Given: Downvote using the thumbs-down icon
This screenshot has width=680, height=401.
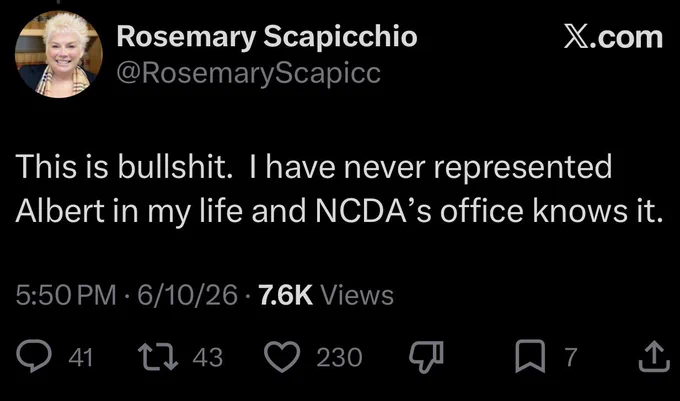Looking at the screenshot, I should tap(427, 357).
